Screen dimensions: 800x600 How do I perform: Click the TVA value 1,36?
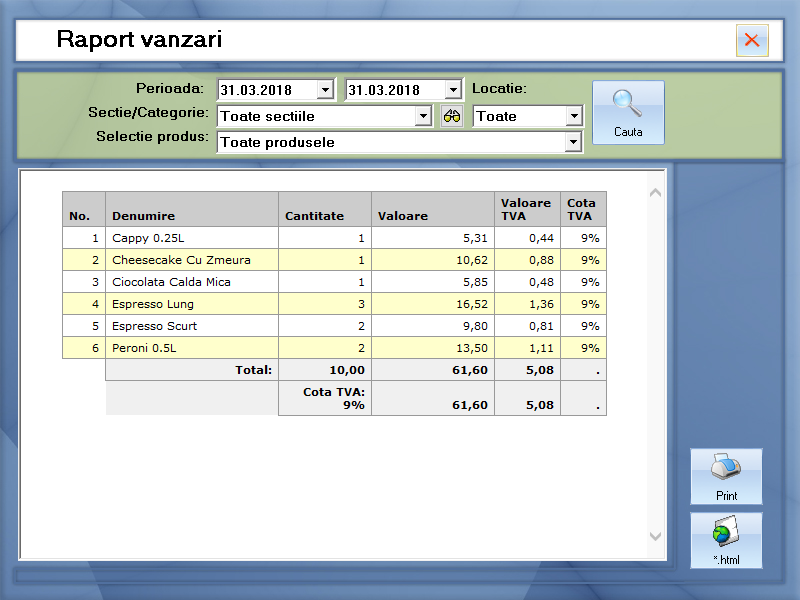click(541, 304)
